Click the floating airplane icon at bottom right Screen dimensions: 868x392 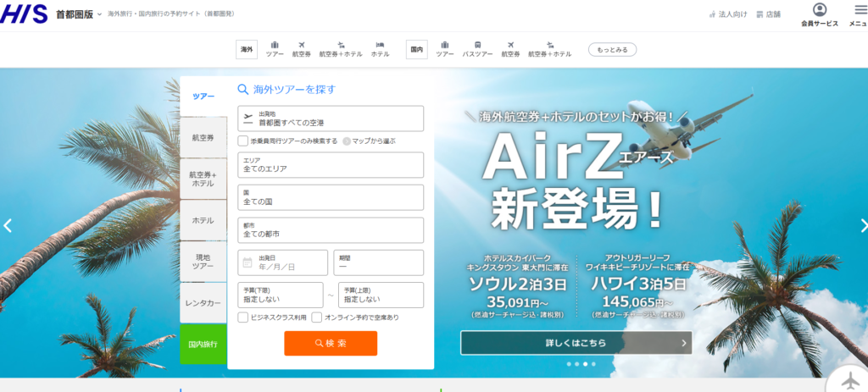844,378
